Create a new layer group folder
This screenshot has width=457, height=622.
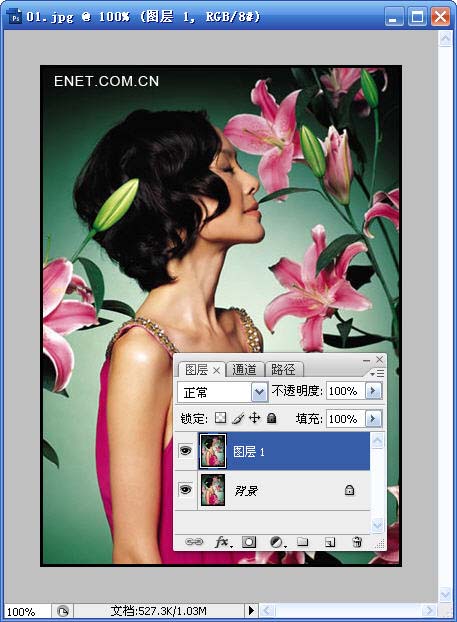pos(303,541)
